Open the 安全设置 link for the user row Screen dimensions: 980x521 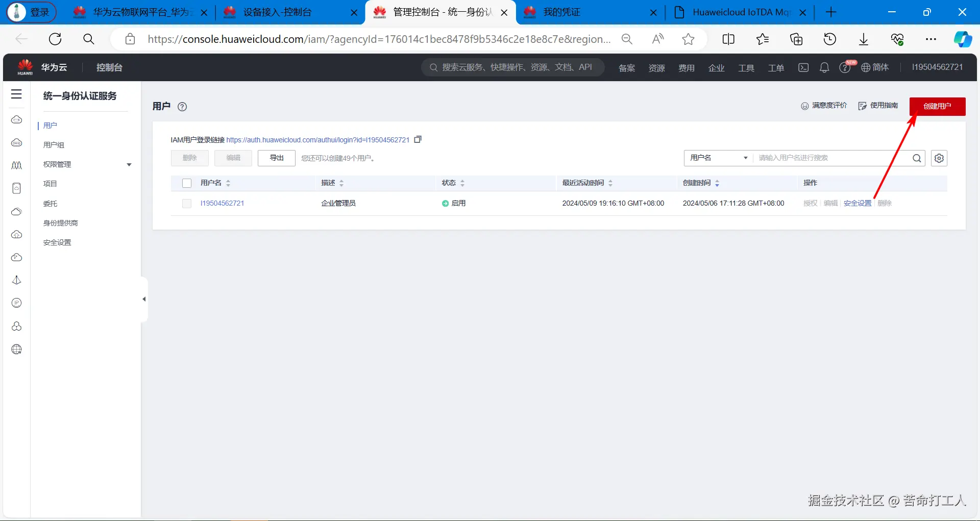[x=857, y=203]
